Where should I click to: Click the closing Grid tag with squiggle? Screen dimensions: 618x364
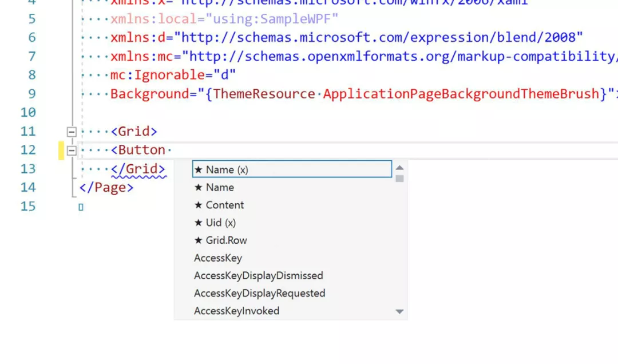pyautogui.click(x=138, y=169)
